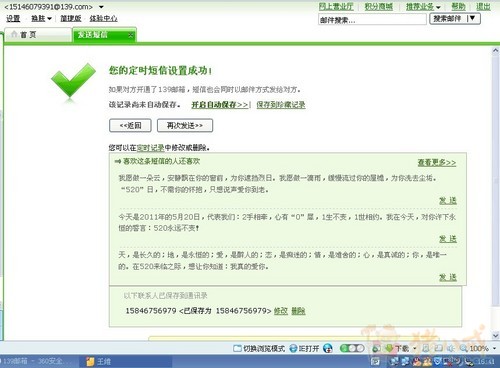Click the blue shield tray icon

tap(438, 362)
